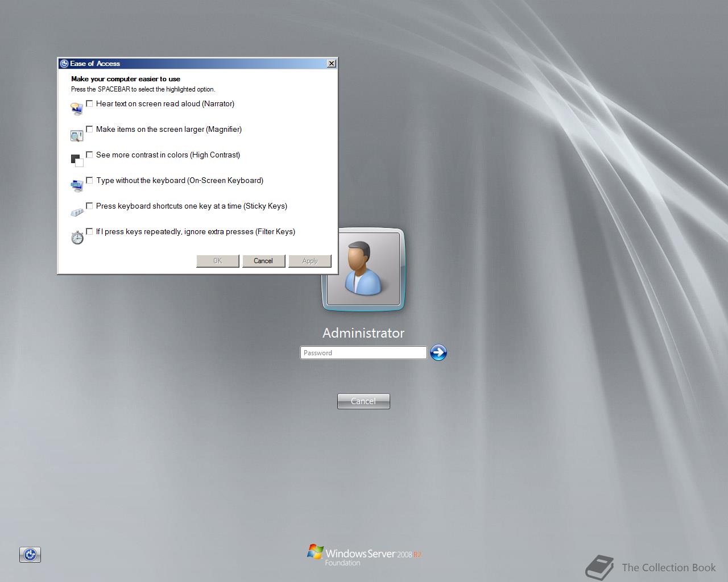Click the Magnifier icon

pyautogui.click(x=77, y=135)
